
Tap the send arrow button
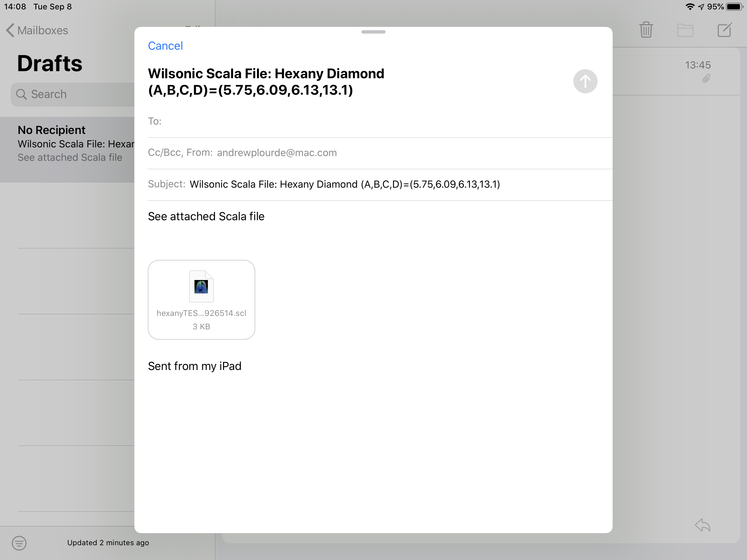click(x=585, y=81)
